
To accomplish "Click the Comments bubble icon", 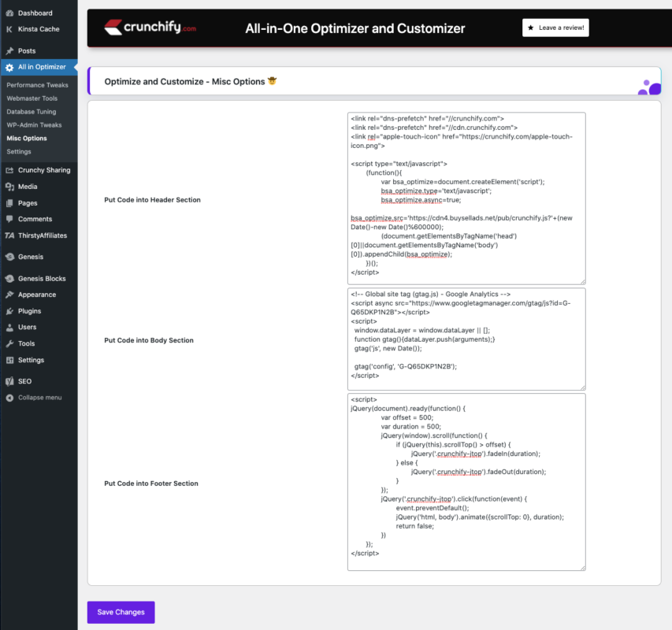I will click(x=9, y=219).
